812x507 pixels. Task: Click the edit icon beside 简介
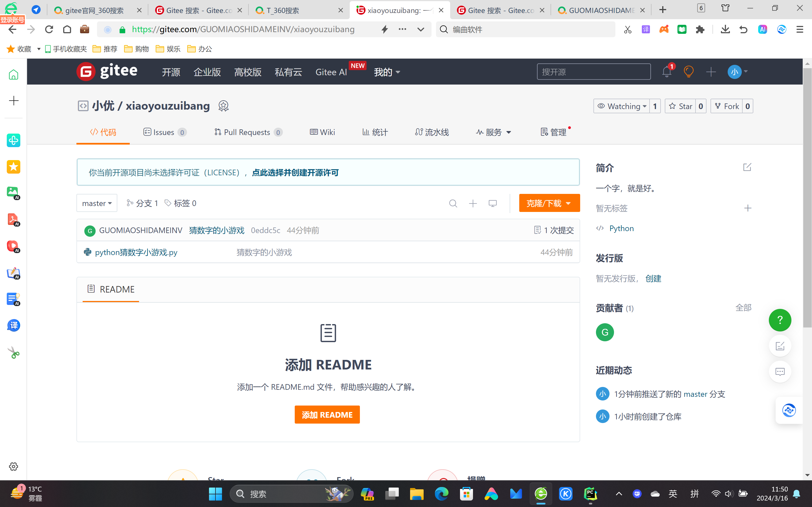coord(747,167)
